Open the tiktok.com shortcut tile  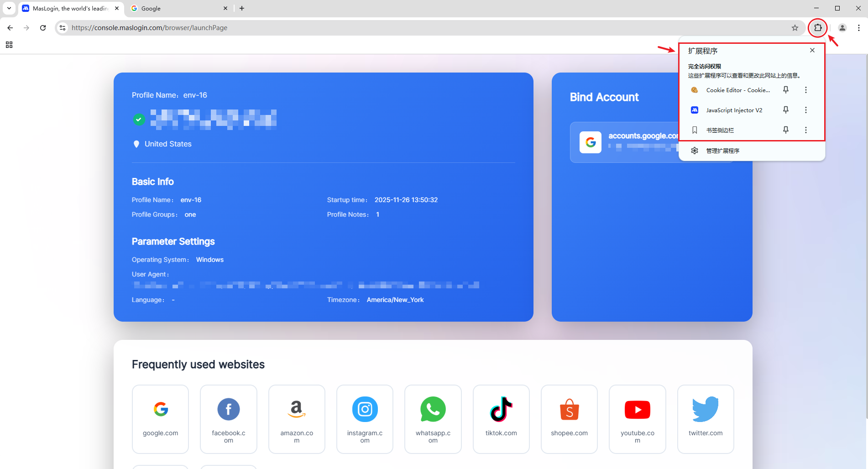coord(501,419)
